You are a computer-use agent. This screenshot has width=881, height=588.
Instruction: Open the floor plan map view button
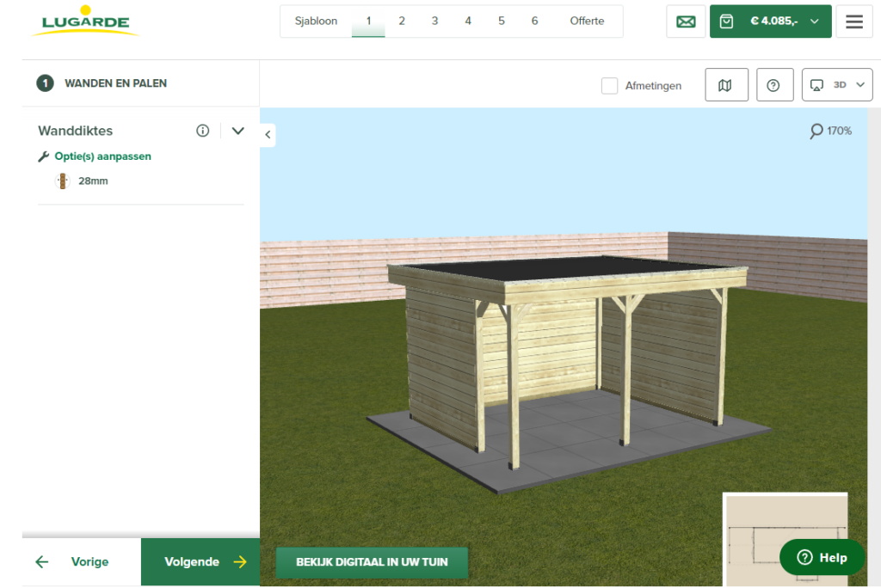pyautogui.click(x=726, y=85)
